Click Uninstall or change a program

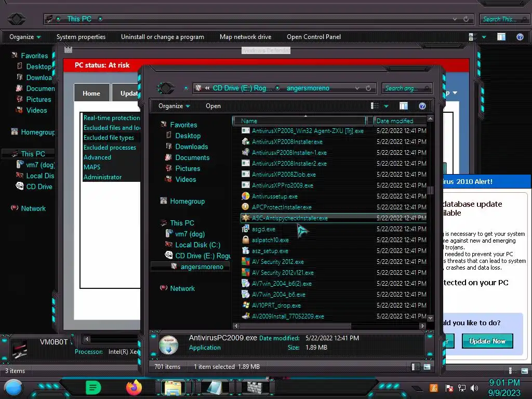click(163, 37)
